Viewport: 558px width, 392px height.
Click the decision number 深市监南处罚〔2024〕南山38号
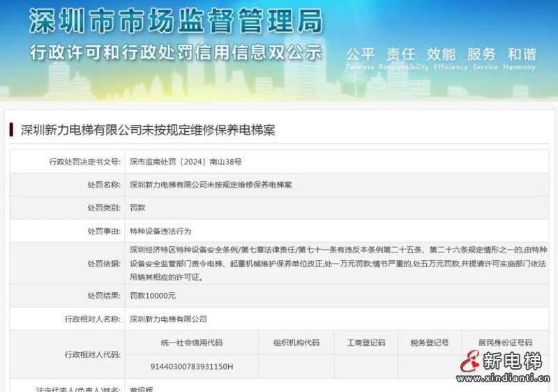point(186,161)
